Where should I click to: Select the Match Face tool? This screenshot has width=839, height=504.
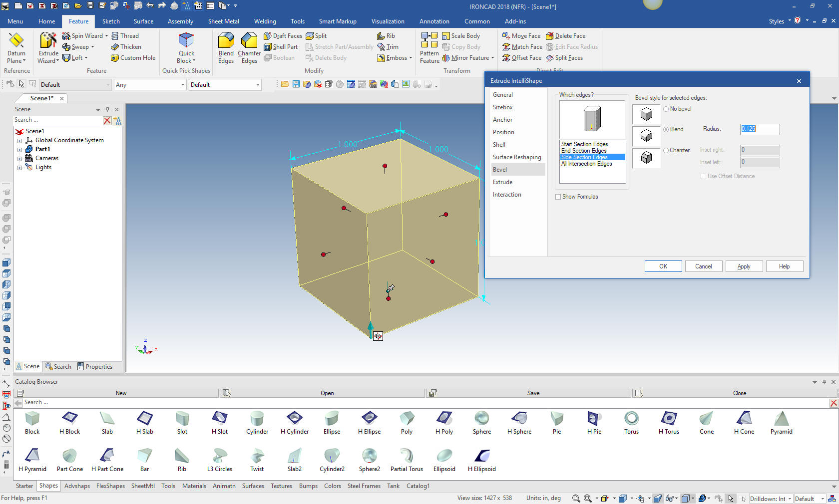click(x=522, y=47)
